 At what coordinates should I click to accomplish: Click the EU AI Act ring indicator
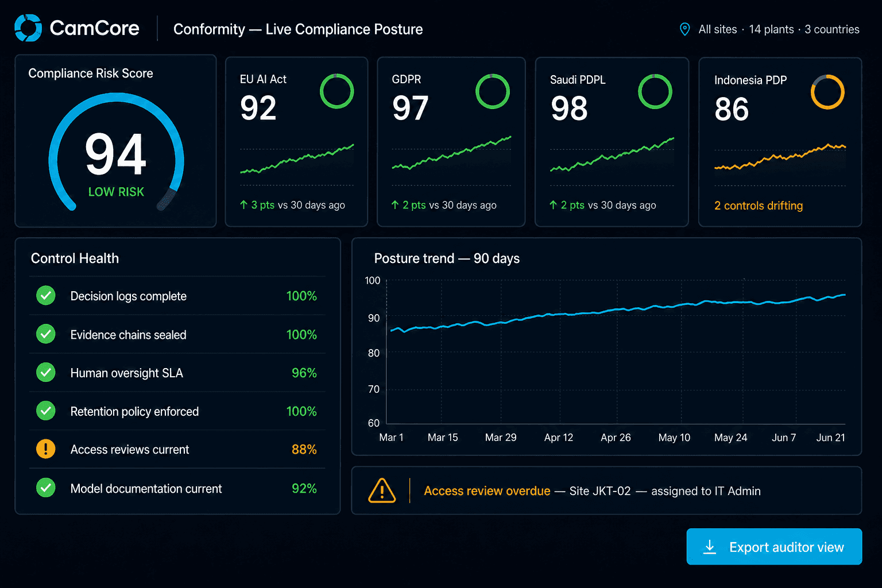tap(336, 91)
